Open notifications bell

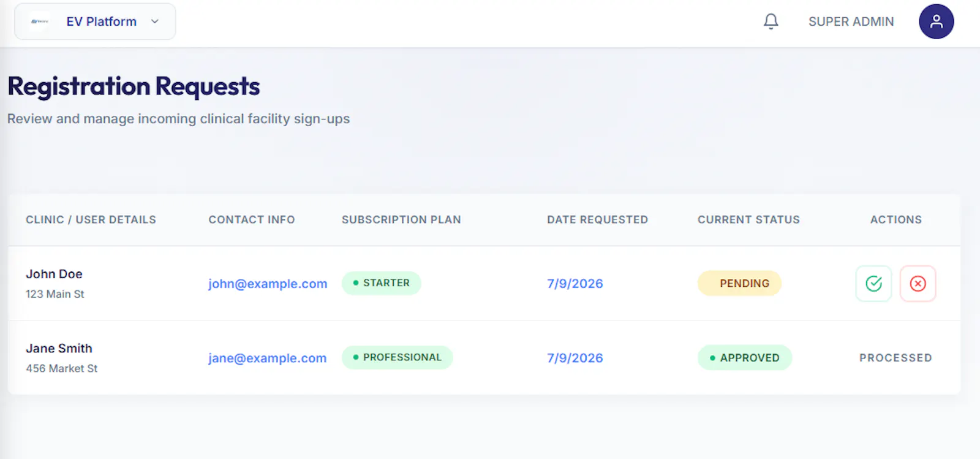click(x=771, y=21)
